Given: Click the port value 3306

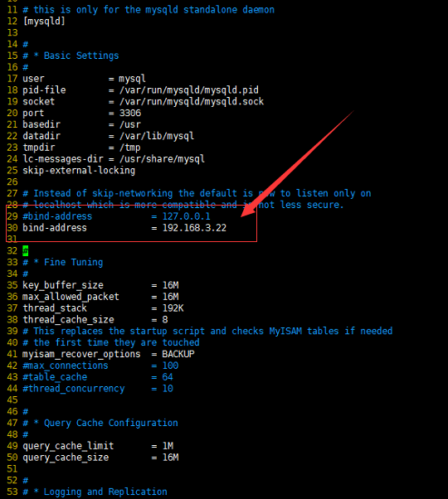Looking at the screenshot, I should click(x=130, y=113).
